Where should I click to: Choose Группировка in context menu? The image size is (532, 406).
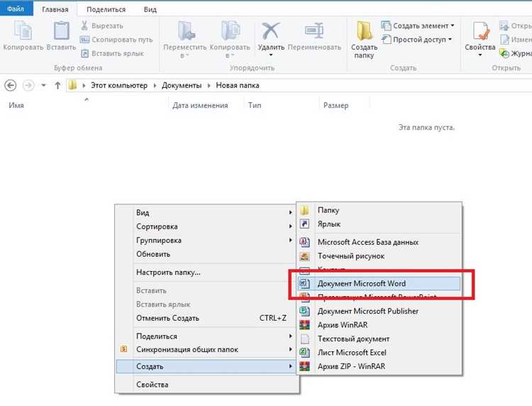(x=207, y=241)
